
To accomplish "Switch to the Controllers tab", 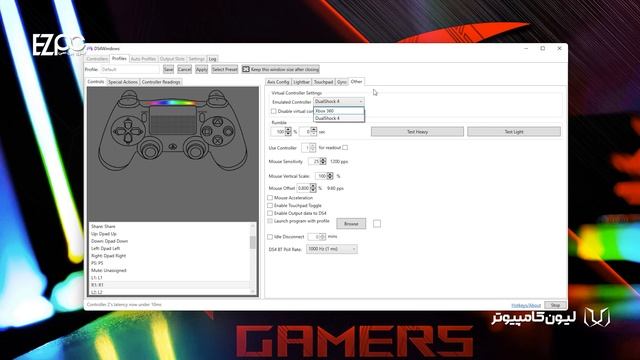I will click(x=97, y=59).
